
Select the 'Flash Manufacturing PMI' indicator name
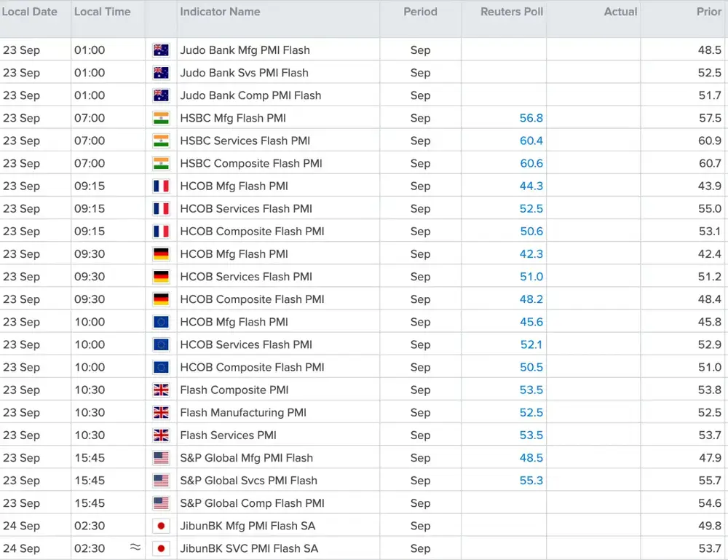[x=243, y=412]
